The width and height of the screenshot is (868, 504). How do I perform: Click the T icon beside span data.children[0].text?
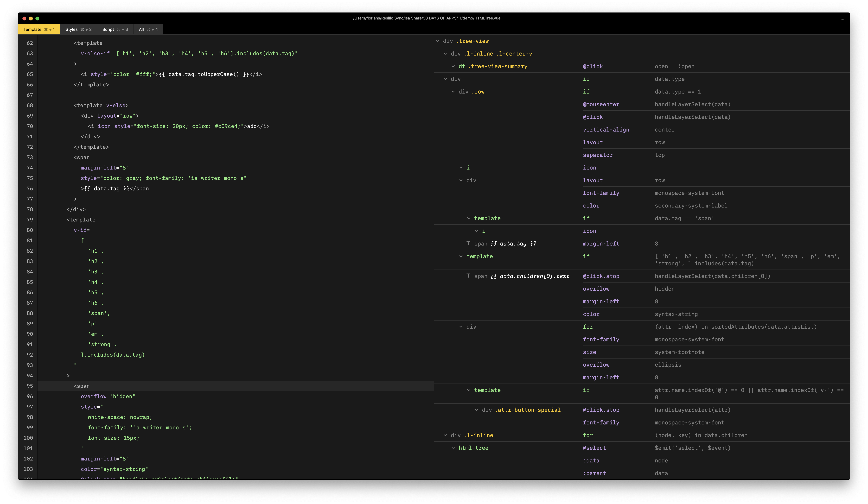pos(468,276)
